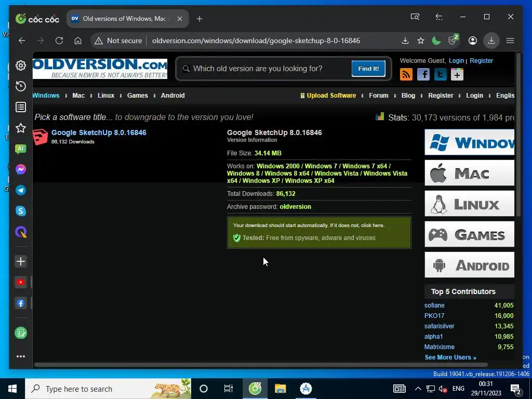
Task: Open Telegram from the sidebar
Action: click(x=21, y=190)
